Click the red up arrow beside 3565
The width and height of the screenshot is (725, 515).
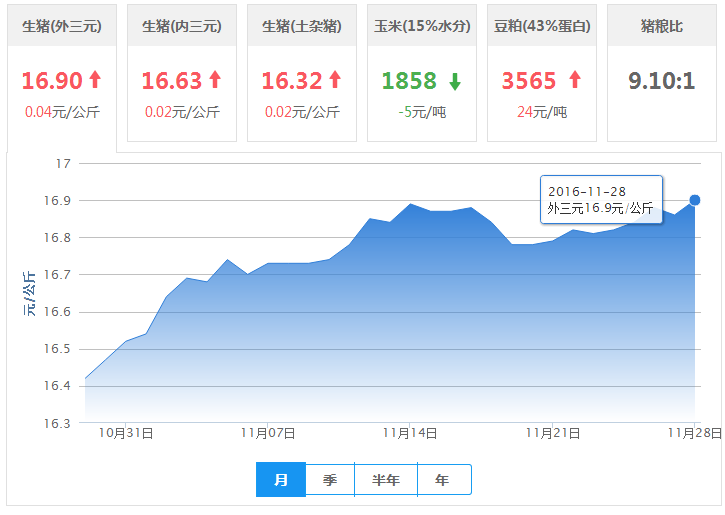pyautogui.click(x=575, y=79)
